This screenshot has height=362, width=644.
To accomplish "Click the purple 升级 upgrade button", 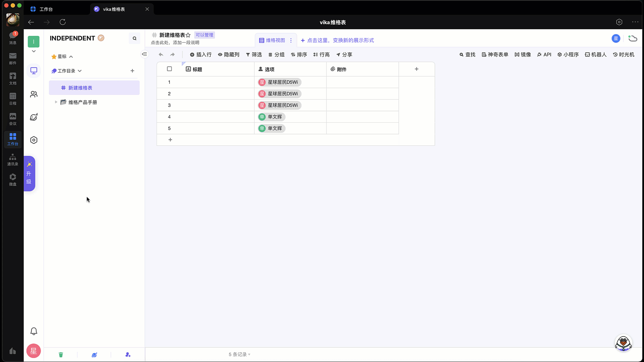I will pyautogui.click(x=29, y=174).
